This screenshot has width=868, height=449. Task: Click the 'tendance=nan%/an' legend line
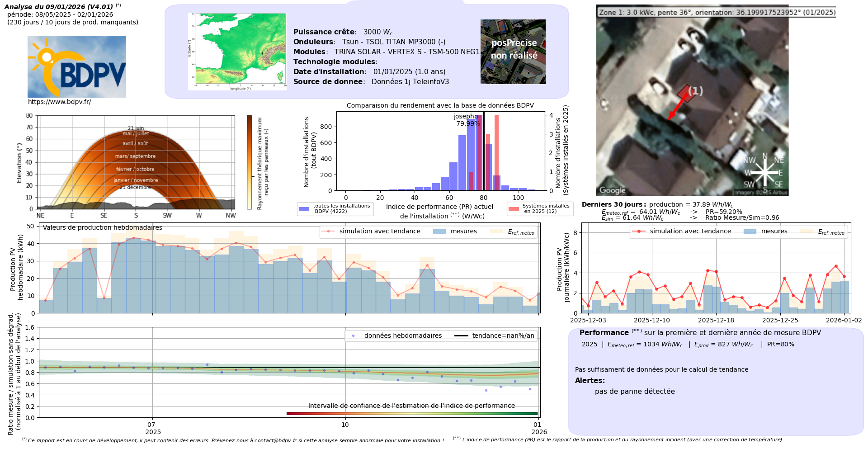[461, 336]
